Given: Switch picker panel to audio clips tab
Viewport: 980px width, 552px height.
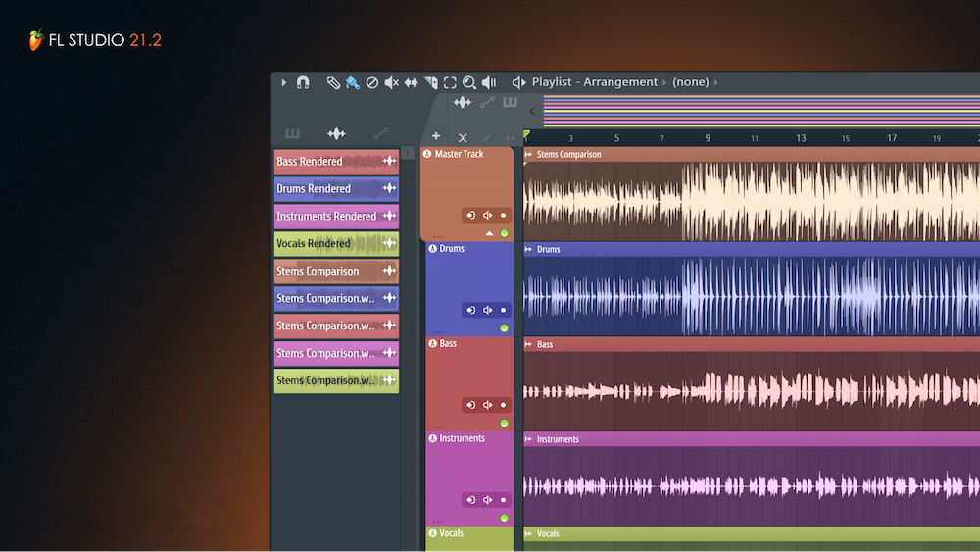Looking at the screenshot, I should pos(336,134).
